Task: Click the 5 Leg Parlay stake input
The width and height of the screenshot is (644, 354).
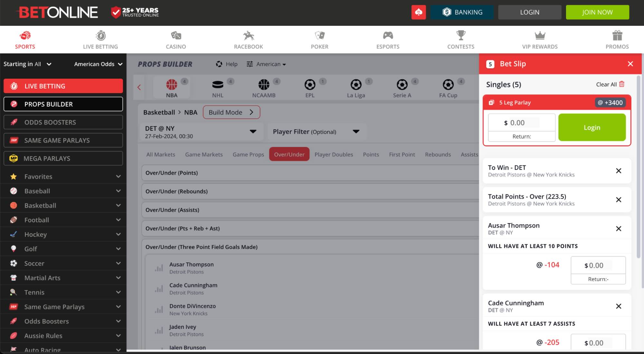Action: [522, 123]
